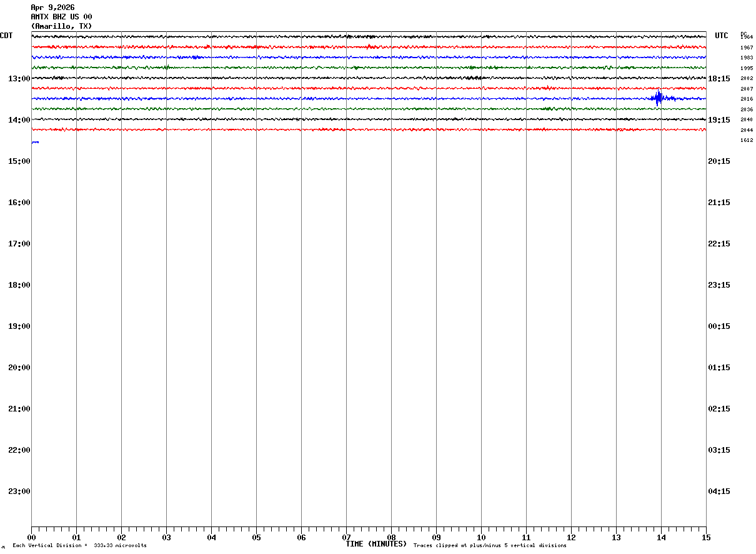Click the '18:15' UTC time label

[x=719, y=79]
